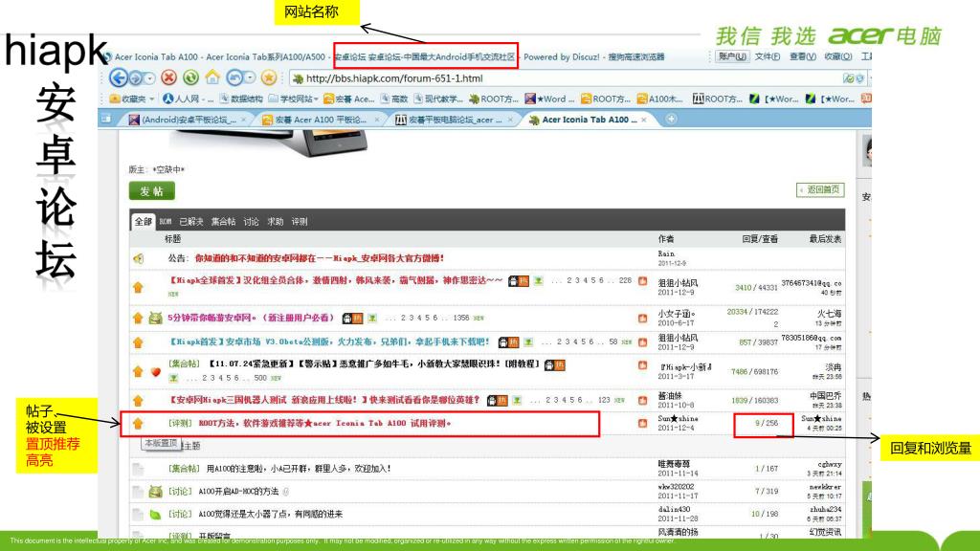Image resolution: width=980 pixels, height=551 pixels.
Task: Open the A100木... bookmark
Action: pos(660,99)
